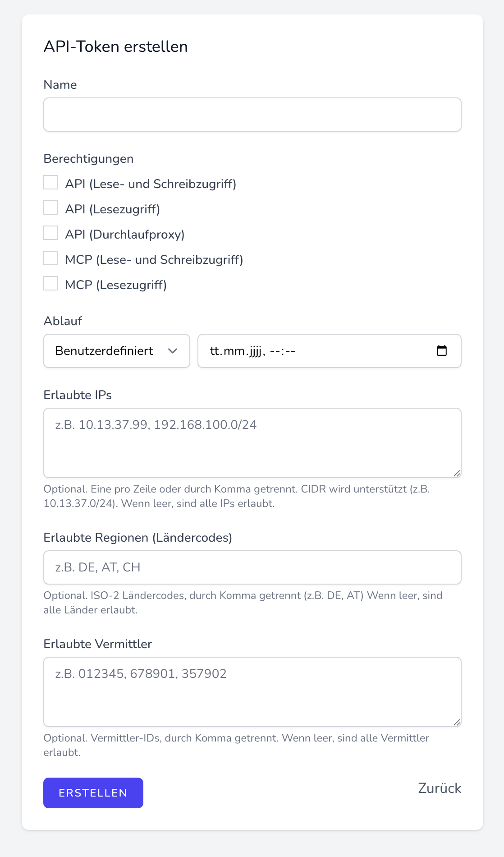
Task: Go back via the Zurück link
Action: point(440,788)
